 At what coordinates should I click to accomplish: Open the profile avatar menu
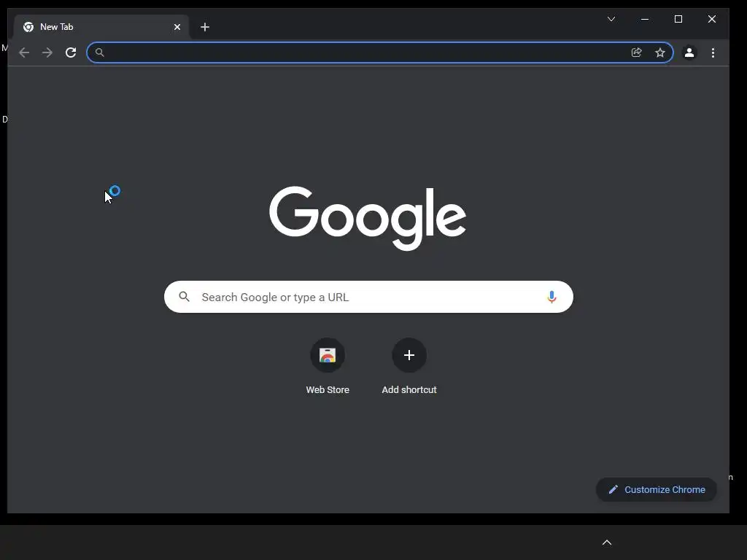click(689, 52)
